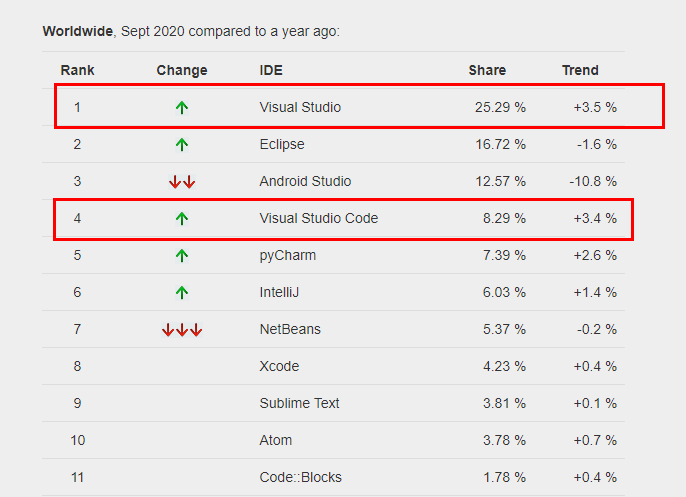Image resolution: width=686 pixels, height=497 pixels.
Task: Select the Code::Blocks IDE name
Action: click(x=301, y=477)
